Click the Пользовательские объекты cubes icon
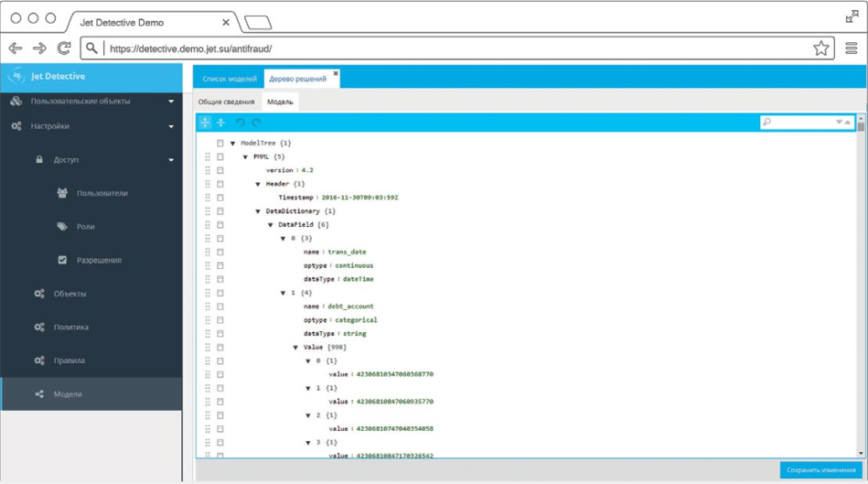Viewport: 868px width, 484px height. (16, 101)
